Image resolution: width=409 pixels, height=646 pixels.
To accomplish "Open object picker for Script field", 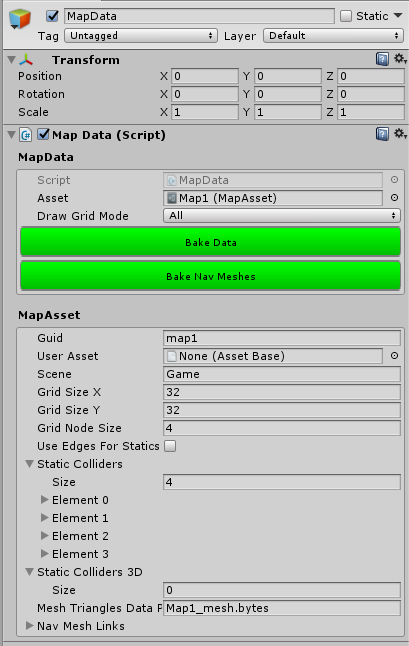I will click(x=394, y=180).
